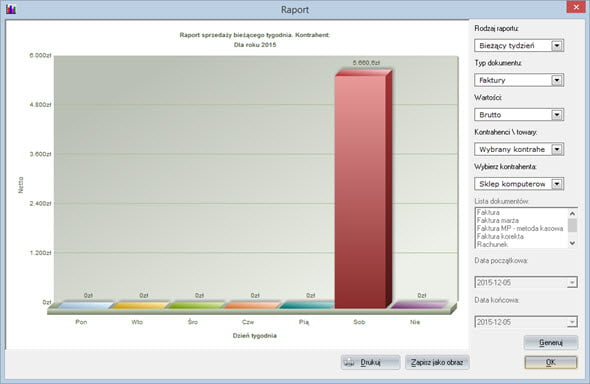Click the Generuj button
590x384 pixels.
551,343
